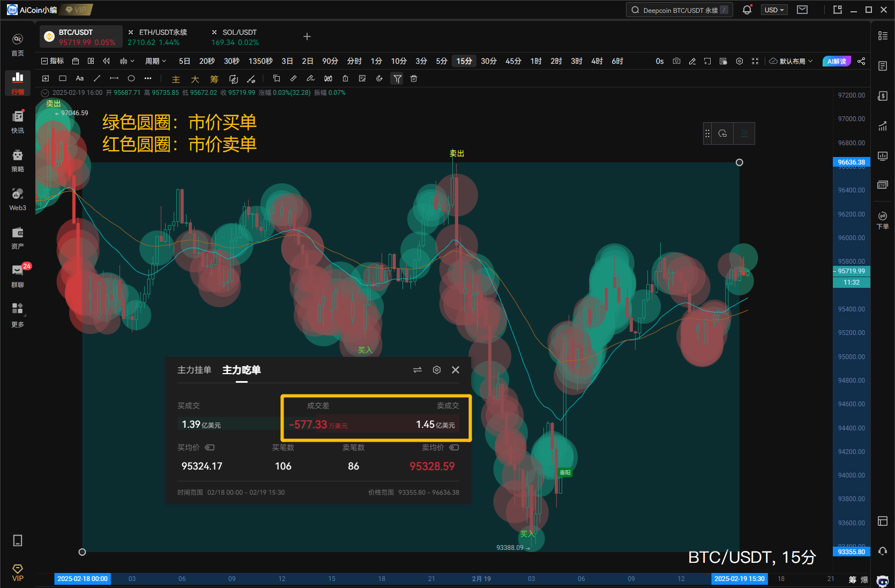The height and width of the screenshot is (588, 895).
Task: Click the headset support icon
Action: [883, 551]
